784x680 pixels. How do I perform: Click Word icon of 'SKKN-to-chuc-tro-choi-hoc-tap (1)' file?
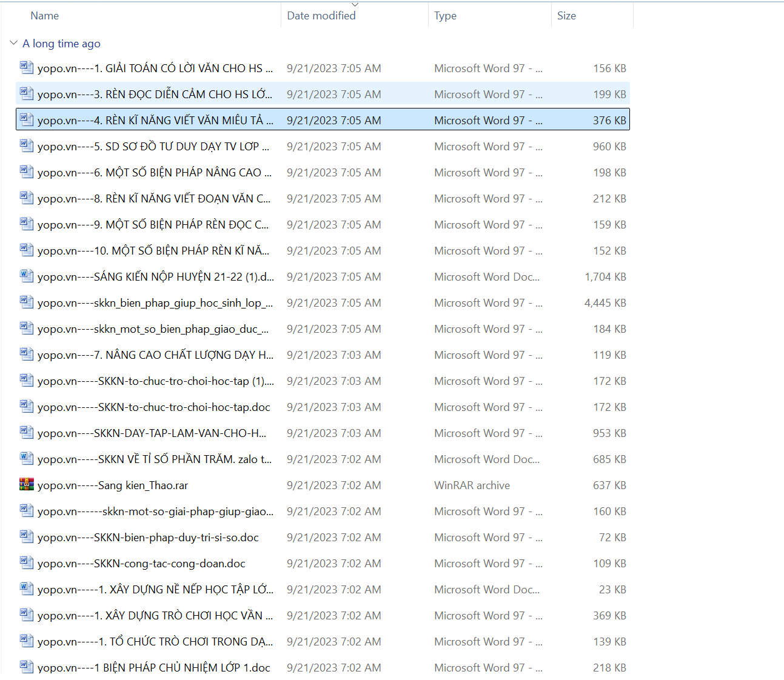pyautogui.click(x=26, y=380)
